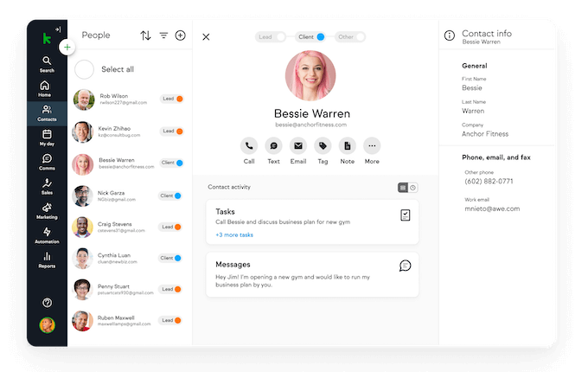The image size is (588, 372).
Task: Toggle the Select all checkbox circle
Action: click(x=85, y=69)
